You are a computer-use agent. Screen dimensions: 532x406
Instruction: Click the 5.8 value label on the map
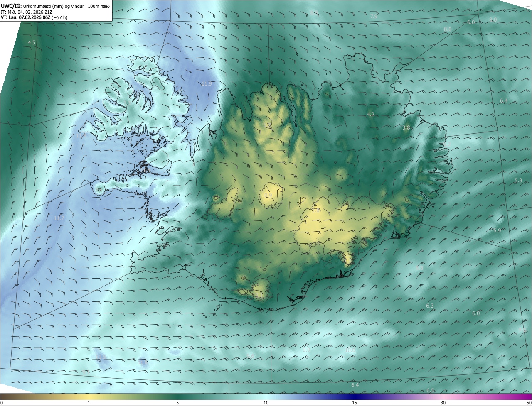(x=518, y=181)
